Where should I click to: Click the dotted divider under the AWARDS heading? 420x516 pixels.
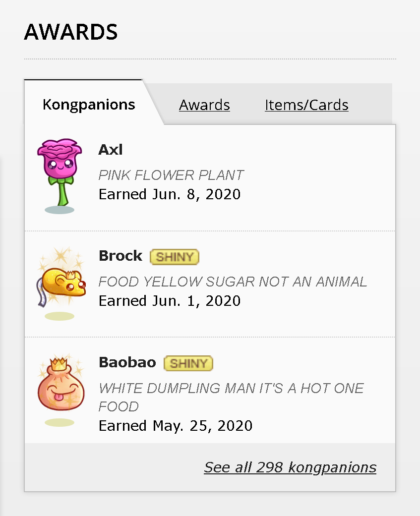(x=210, y=59)
